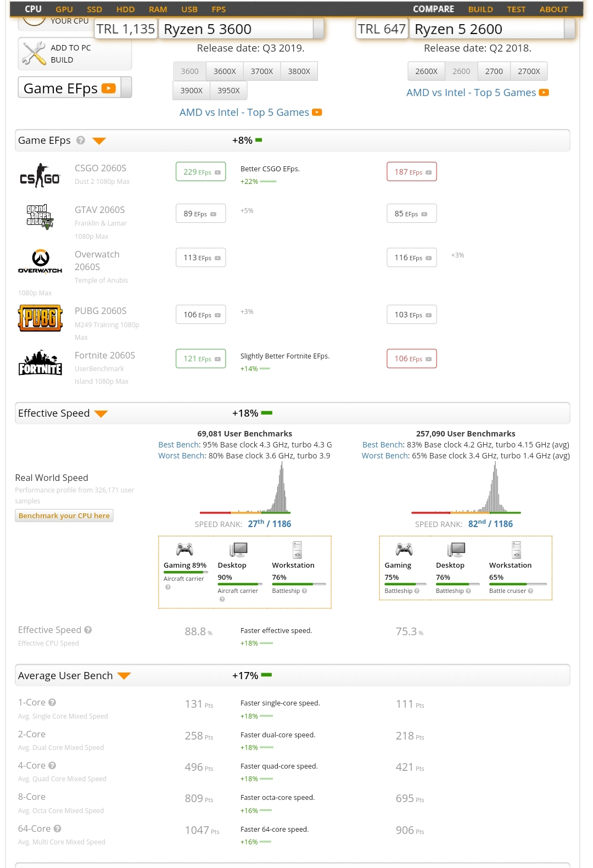593x868 pixels.
Task: Click the Grand Theft Auto V logo
Action: [x=40, y=216]
